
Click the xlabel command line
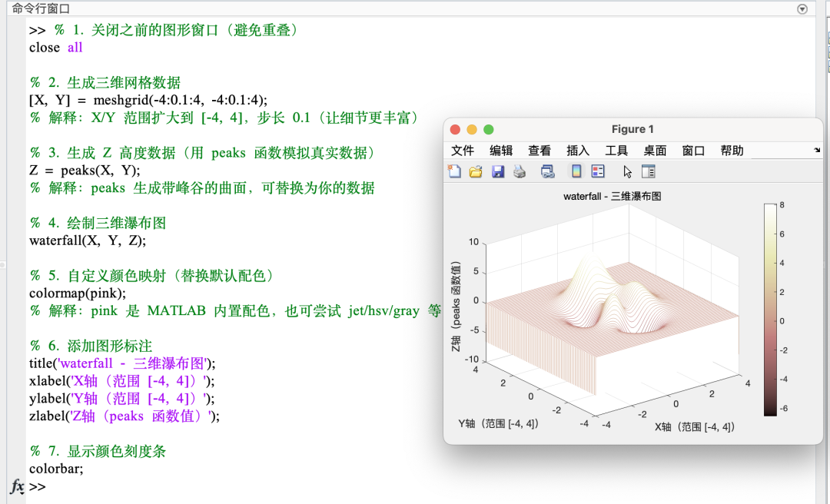point(121,381)
